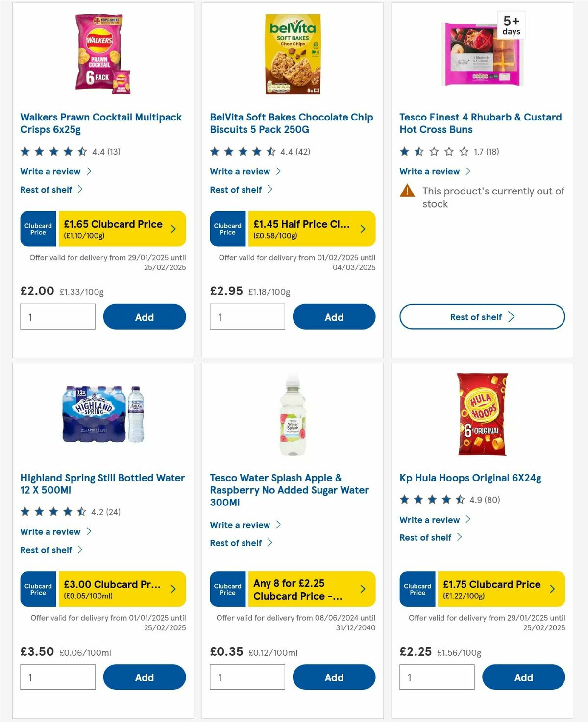This screenshot has height=722, width=588.
Task: Click the Clubcard Price badge on Tesco Water Splash
Action: (x=227, y=589)
